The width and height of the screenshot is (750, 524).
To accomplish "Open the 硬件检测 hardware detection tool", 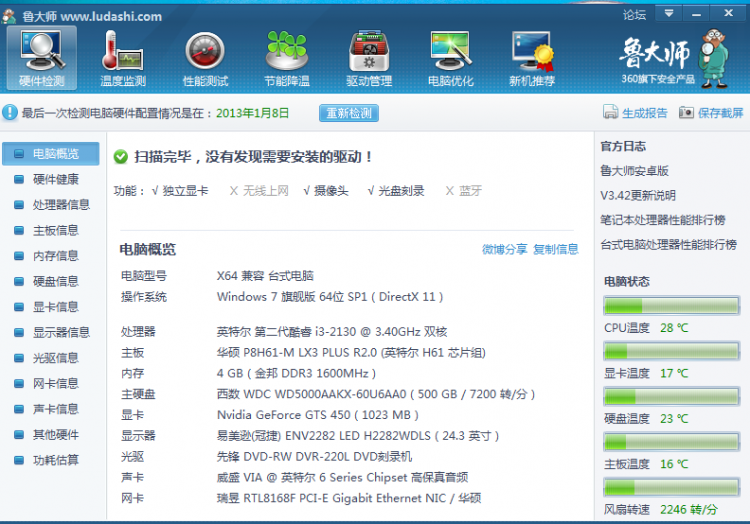I will pos(42,58).
